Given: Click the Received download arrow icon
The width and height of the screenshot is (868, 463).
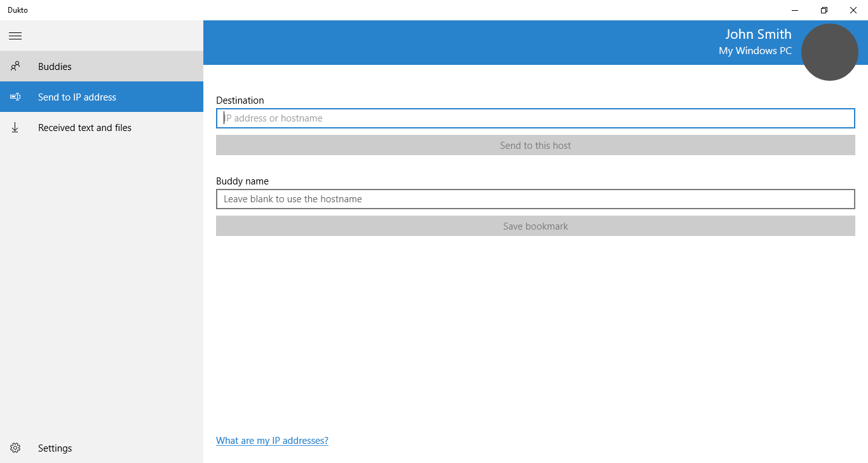Looking at the screenshot, I should click(15, 127).
